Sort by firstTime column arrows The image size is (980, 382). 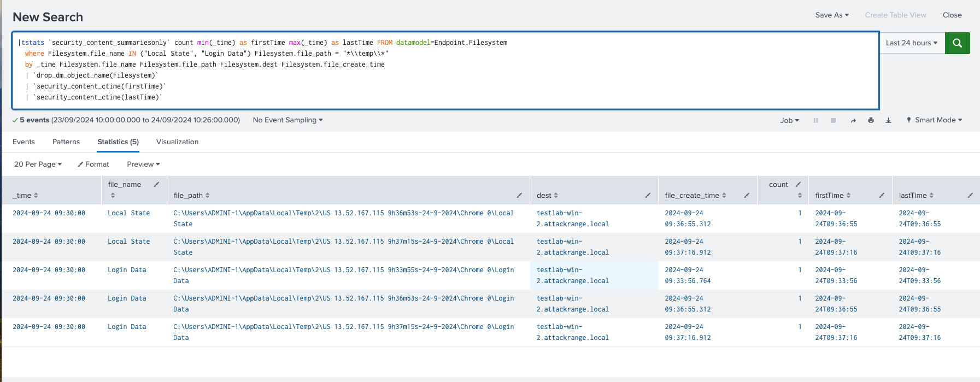pos(849,195)
